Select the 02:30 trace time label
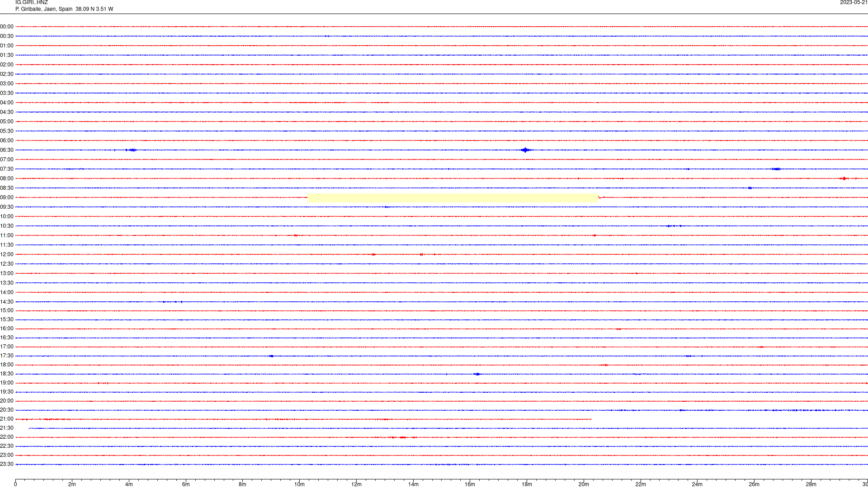 point(7,74)
